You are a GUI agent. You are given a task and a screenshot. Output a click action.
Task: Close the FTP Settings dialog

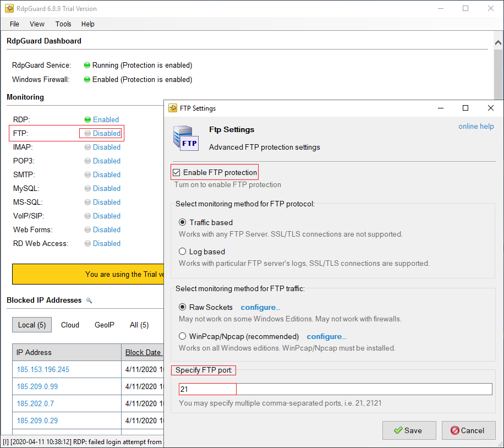click(x=490, y=108)
